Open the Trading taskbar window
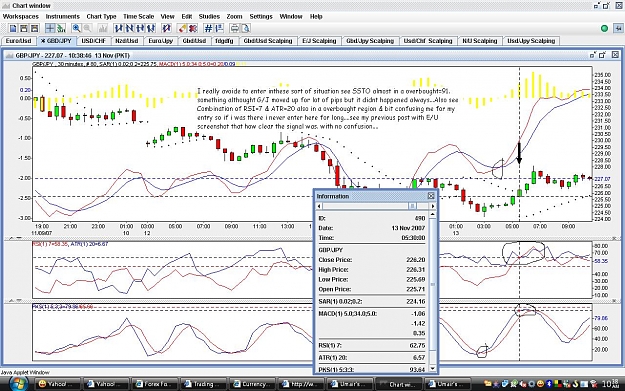 pos(202,384)
